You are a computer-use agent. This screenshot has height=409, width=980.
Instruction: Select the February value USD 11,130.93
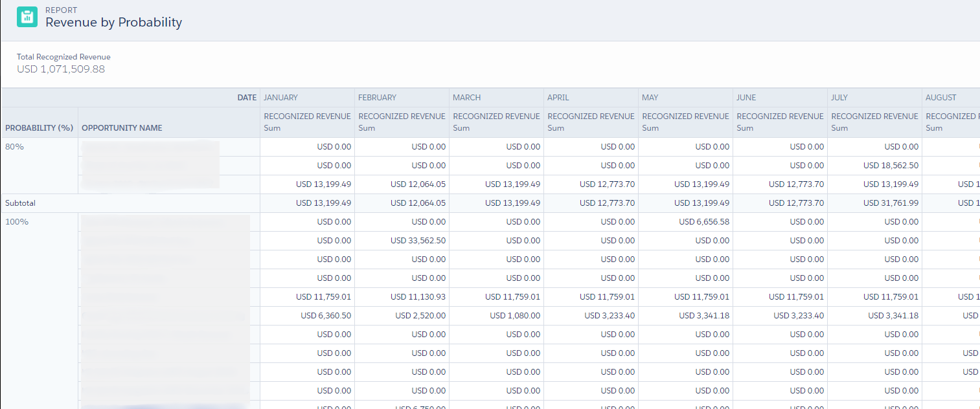pyautogui.click(x=418, y=297)
